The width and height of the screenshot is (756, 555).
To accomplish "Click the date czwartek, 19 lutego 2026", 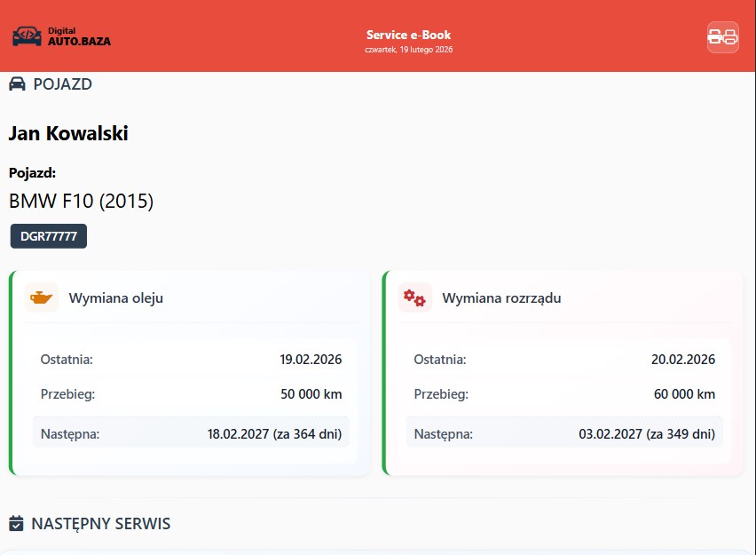I will click(409, 49).
